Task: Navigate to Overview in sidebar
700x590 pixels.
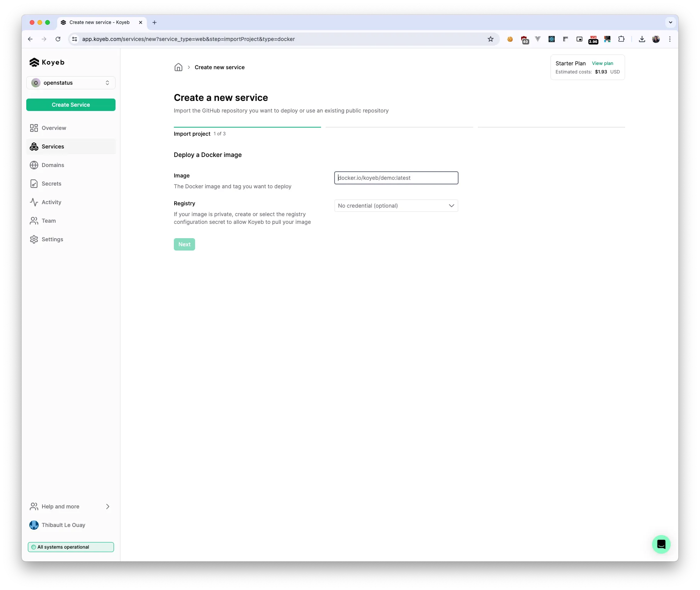Action: click(x=54, y=128)
